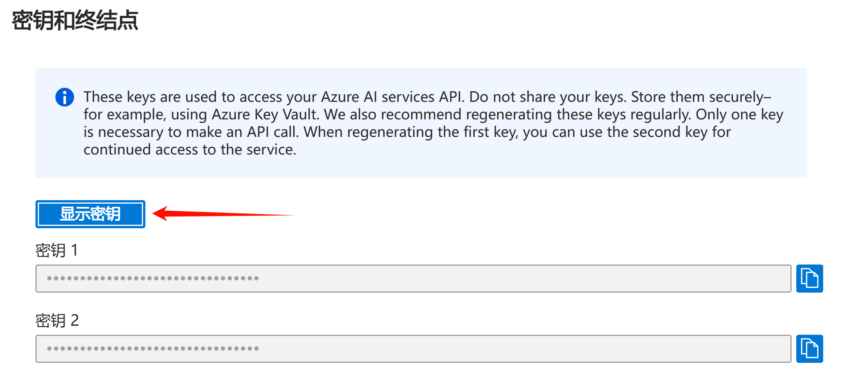
Task: Click the 密钥和终结点 page heading
Action: coord(75,20)
